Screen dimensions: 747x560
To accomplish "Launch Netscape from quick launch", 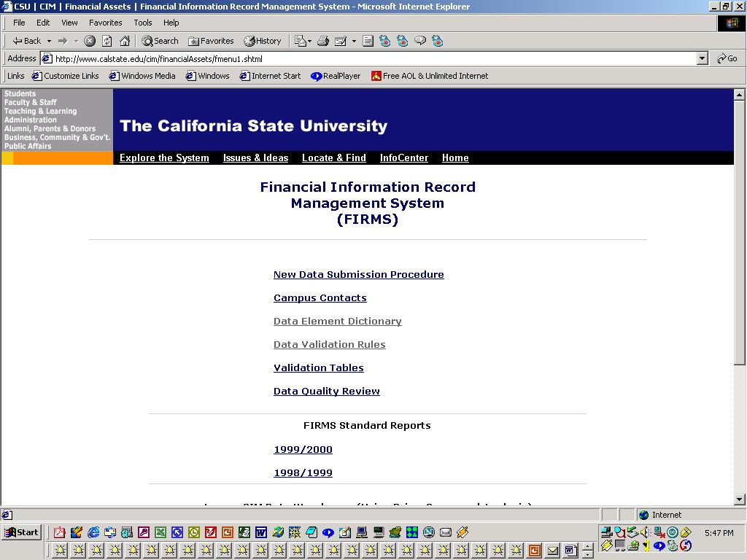I will click(429, 532).
